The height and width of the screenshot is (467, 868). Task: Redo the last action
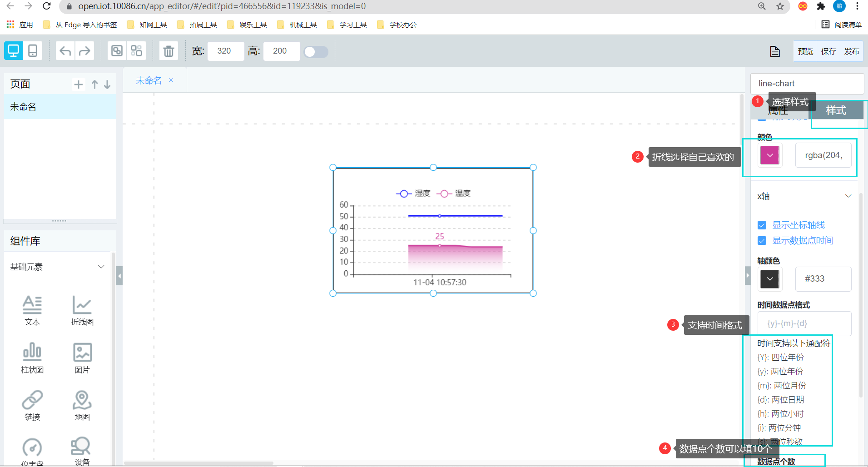click(x=84, y=51)
